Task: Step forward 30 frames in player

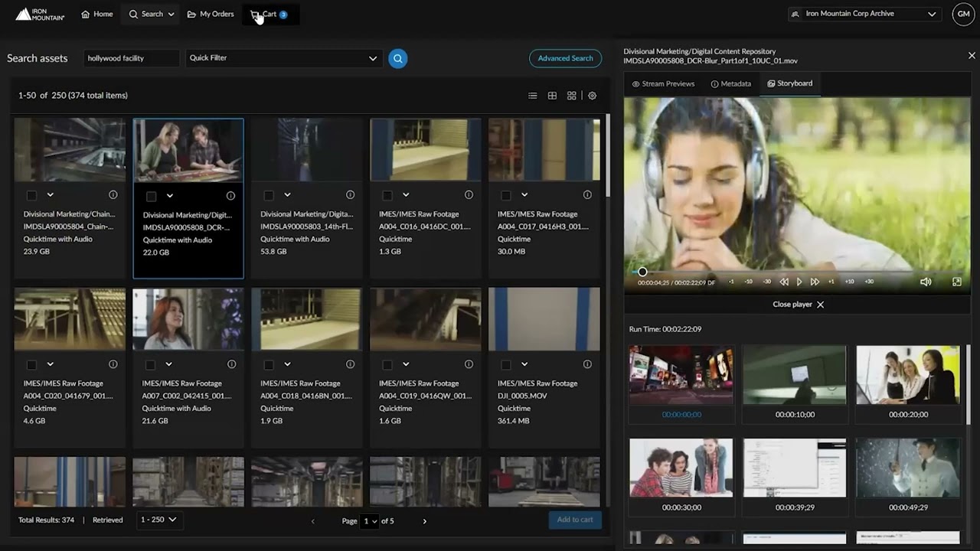Action: [869, 282]
